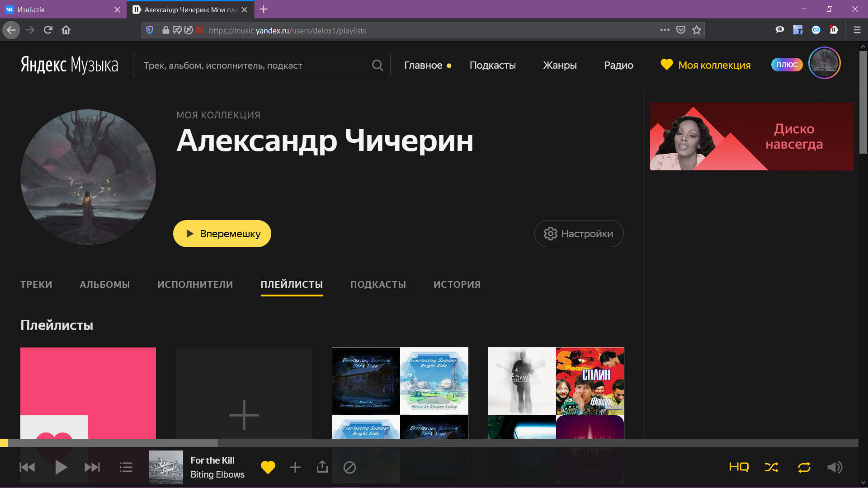
Task: Open the browser hamburger menu
Action: tap(857, 30)
